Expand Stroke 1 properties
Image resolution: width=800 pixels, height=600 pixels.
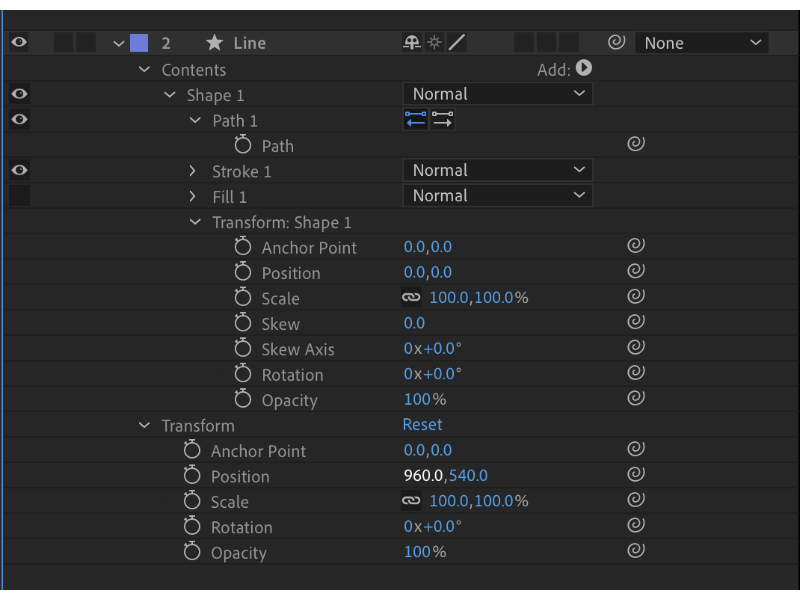(x=192, y=171)
